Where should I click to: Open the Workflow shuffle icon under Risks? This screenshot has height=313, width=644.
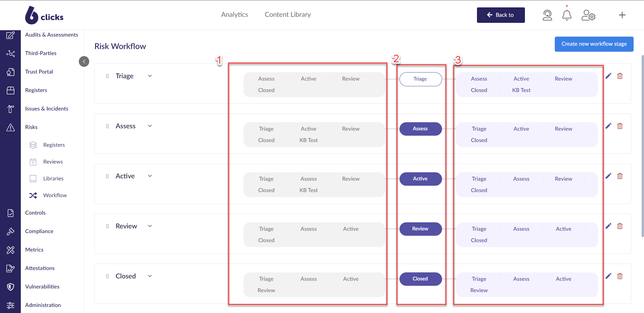(33, 195)
